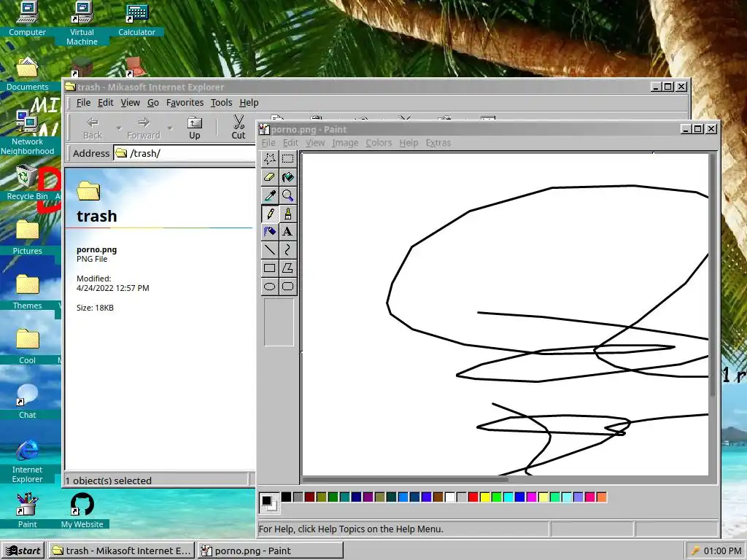Image resolution: width=747 pixels, height=560 pixels.
Task: Open the Favorites menu in trash explorer
Action: (x=185, y=103)
